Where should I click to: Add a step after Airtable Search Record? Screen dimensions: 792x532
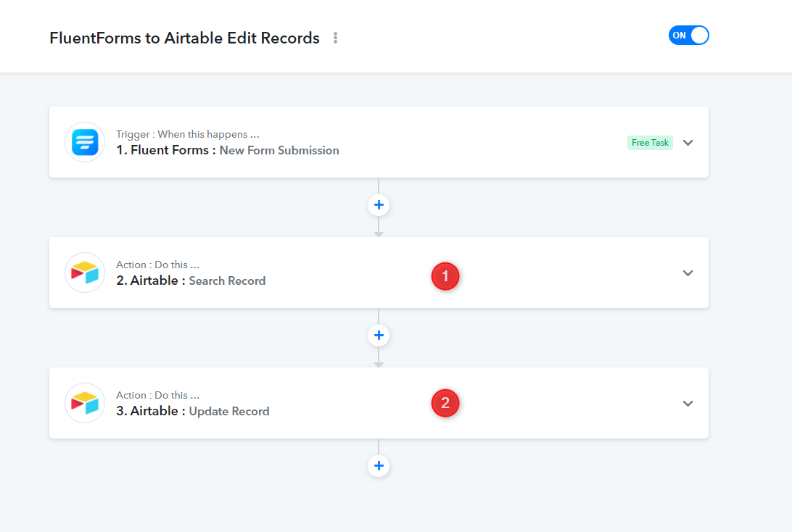(x=379, y=335)
